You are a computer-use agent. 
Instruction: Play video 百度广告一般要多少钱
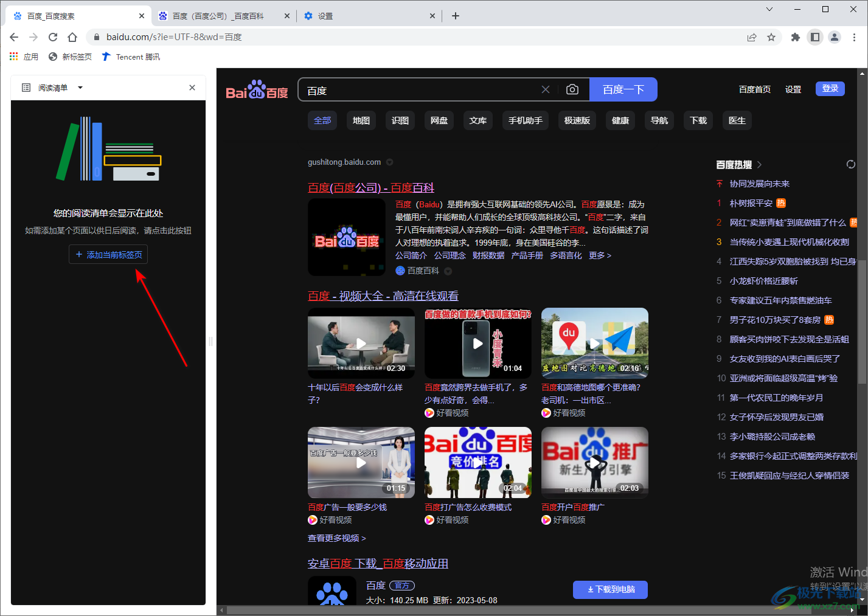[361, 463]
